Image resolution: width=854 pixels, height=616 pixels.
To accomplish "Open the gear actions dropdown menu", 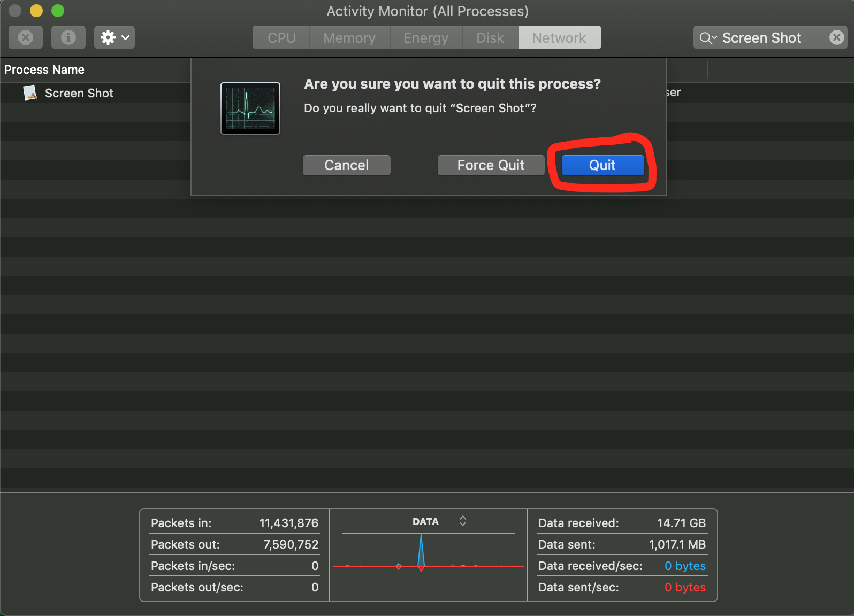I will [115, 37].
